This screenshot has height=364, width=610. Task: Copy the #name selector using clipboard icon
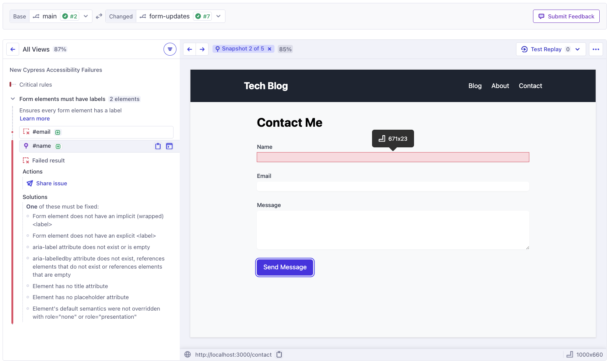[x=158, y=146]
